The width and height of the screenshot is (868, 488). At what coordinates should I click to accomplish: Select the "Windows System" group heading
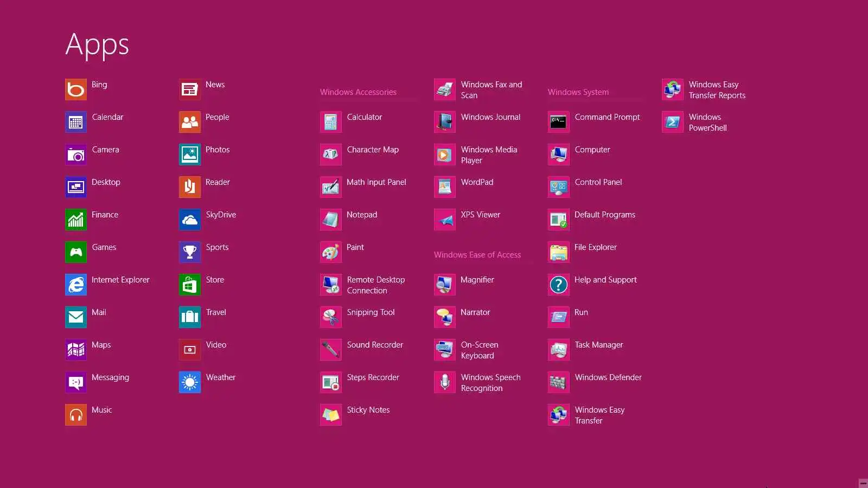[x=578, y=92]
